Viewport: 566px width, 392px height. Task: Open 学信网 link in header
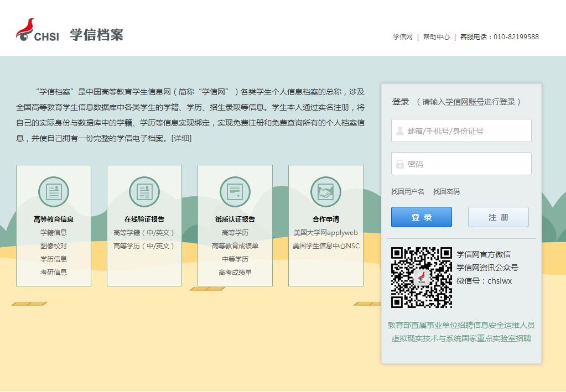tap(403, 37)
